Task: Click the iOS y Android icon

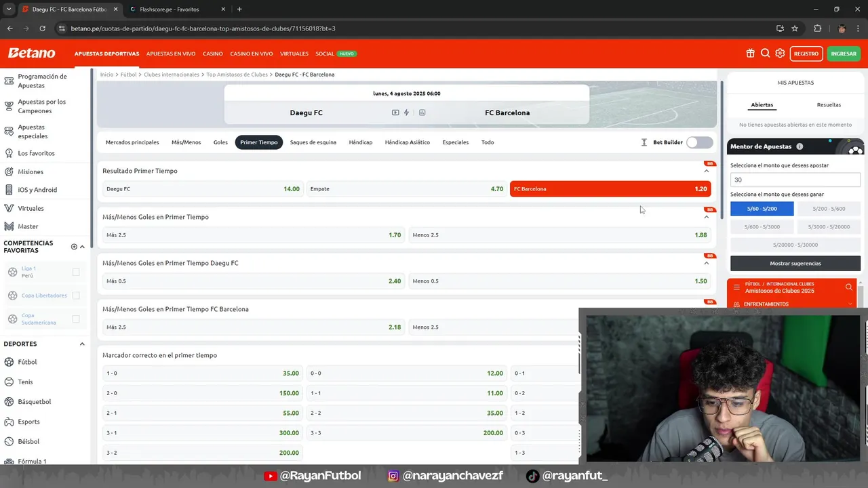Action: click(x=9, y=190)
